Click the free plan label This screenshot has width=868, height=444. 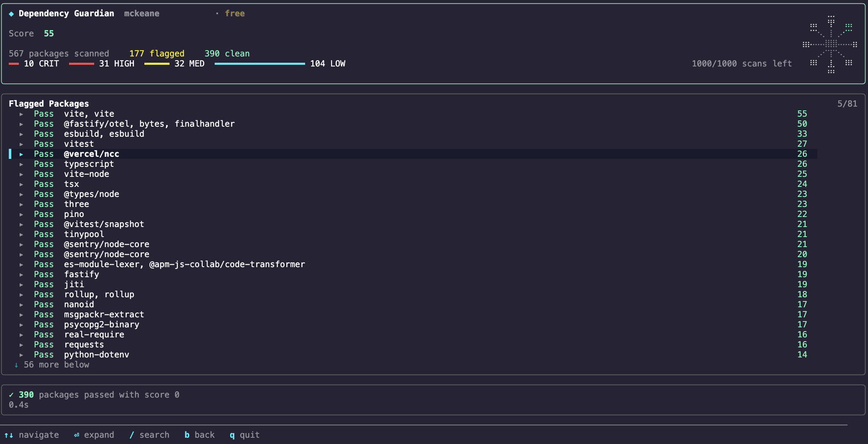click(x=235, y=13)
